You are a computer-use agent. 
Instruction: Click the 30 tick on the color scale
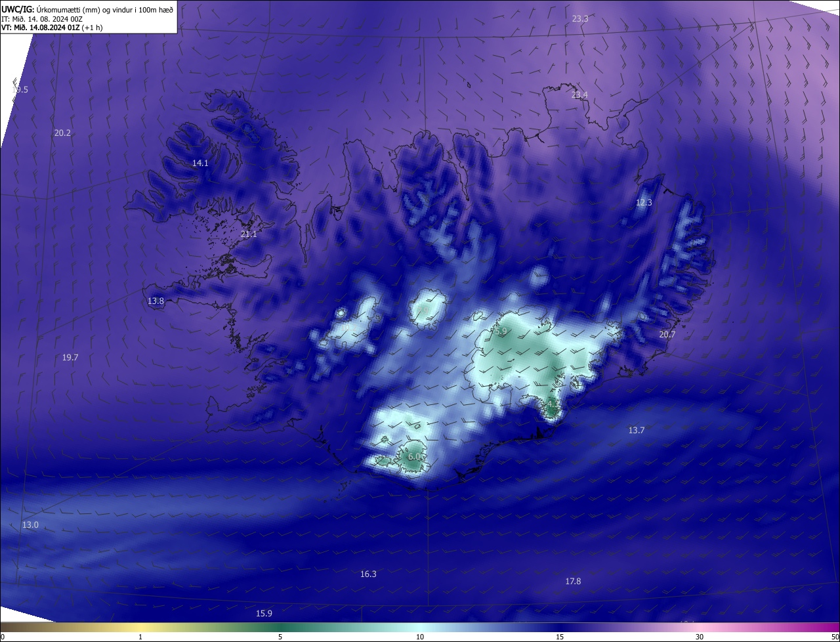pos(700,637)
